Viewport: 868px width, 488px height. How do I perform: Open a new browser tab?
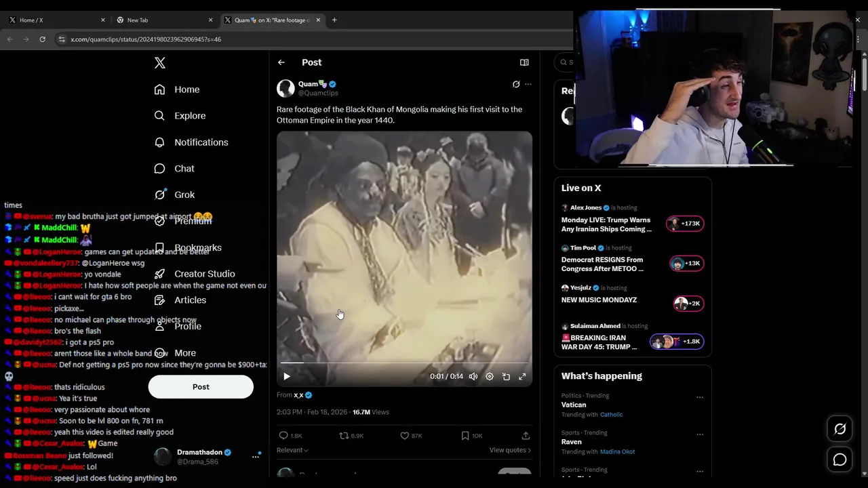(334, 20)
